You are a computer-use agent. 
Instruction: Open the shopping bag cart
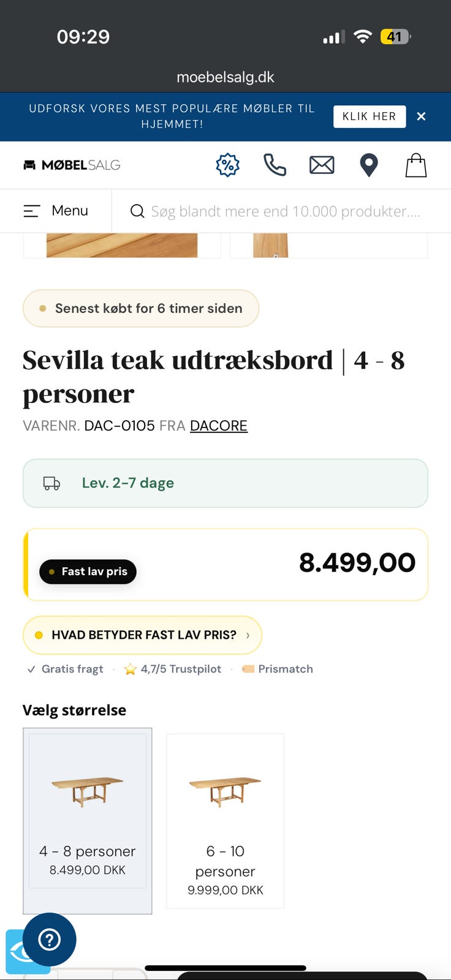tap(416, 165)
